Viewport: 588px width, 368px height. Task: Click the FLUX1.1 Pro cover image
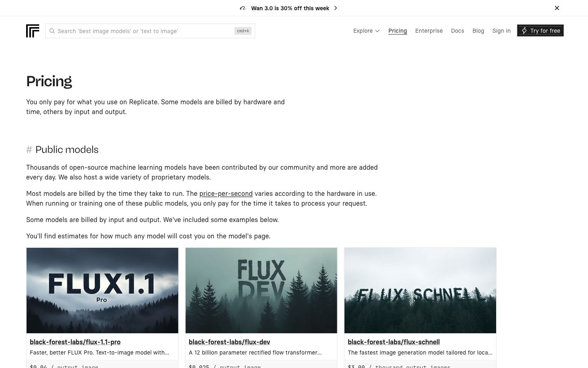pyautogui.click(x=102, y=290)
